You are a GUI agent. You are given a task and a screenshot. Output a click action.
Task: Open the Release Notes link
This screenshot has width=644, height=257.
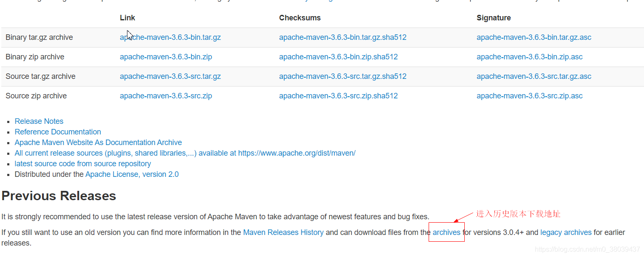click(39, 121)
